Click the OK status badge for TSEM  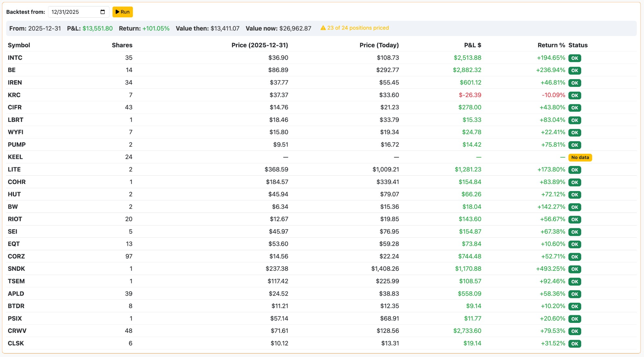575,282
